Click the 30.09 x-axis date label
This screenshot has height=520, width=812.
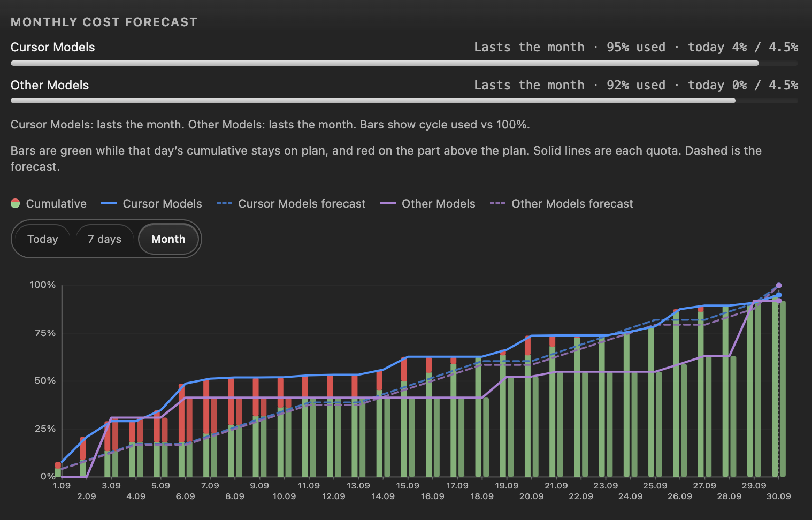[778, 496]
